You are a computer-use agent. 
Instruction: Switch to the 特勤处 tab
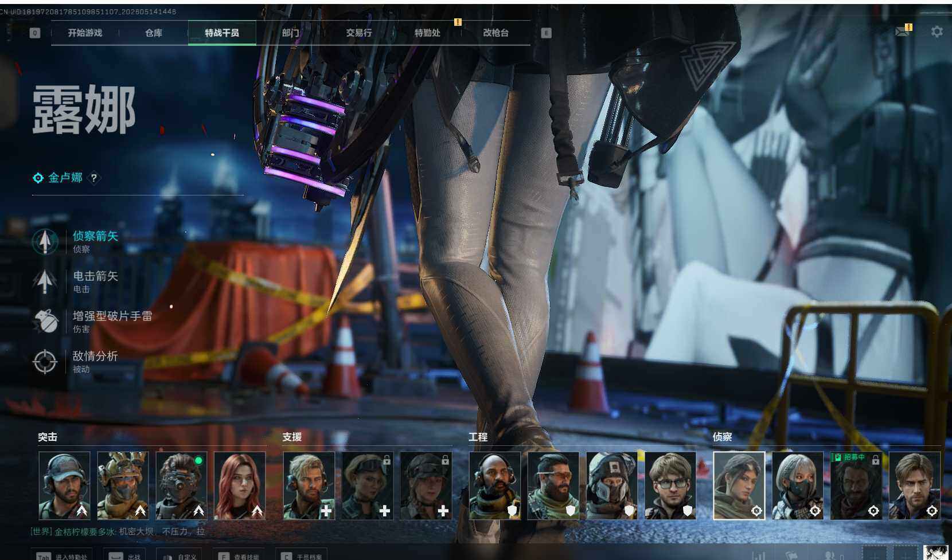[427, 33]
